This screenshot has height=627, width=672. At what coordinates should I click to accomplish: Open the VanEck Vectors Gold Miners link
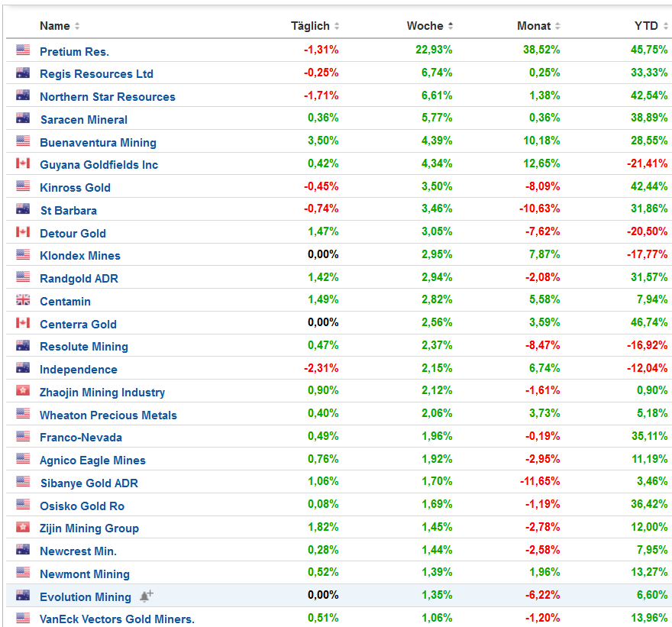click(x=117, y=619)
